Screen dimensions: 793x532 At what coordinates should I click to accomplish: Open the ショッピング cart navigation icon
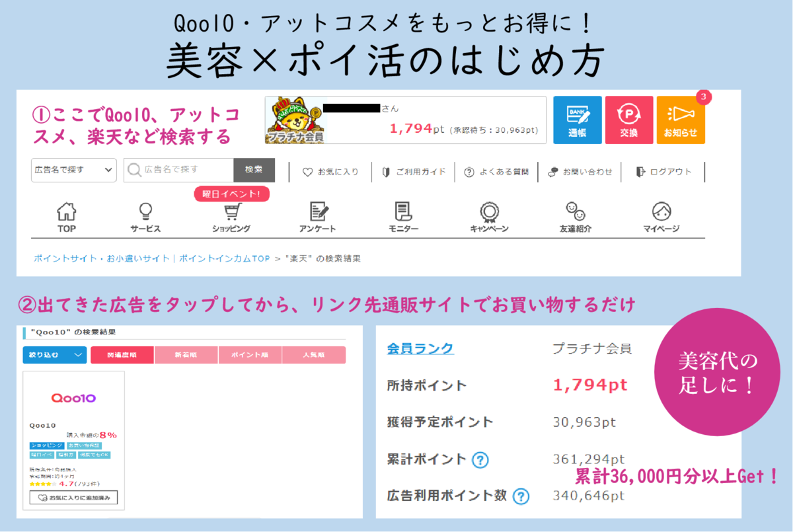231,218
